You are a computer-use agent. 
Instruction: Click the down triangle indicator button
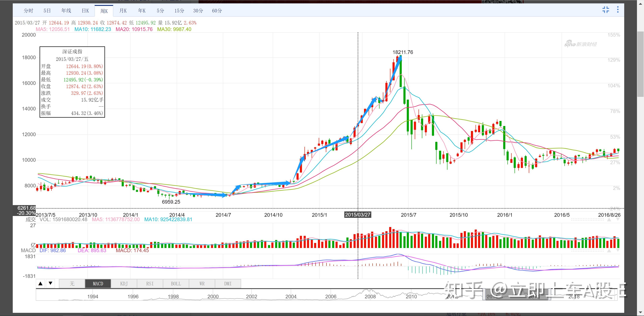50,283
